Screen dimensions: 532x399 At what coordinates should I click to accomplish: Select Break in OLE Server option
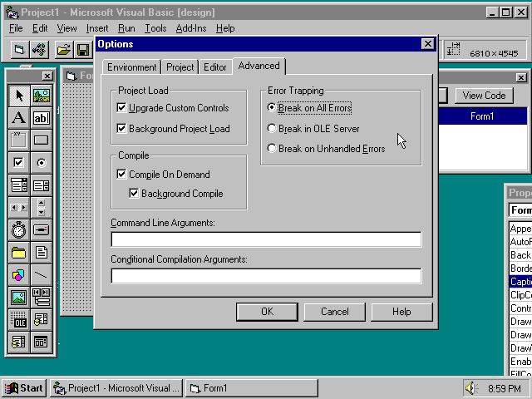(272, 129)
